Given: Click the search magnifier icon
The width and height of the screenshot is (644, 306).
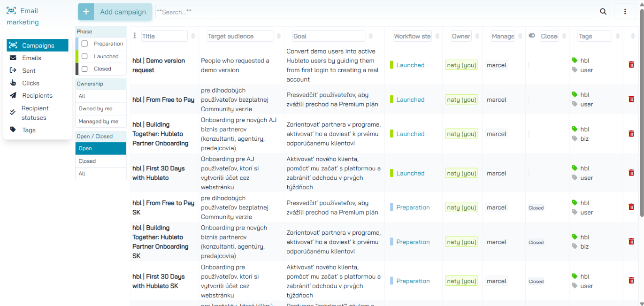Looking at the screenshot, I should pyautogui.click(x=603, y=12).
